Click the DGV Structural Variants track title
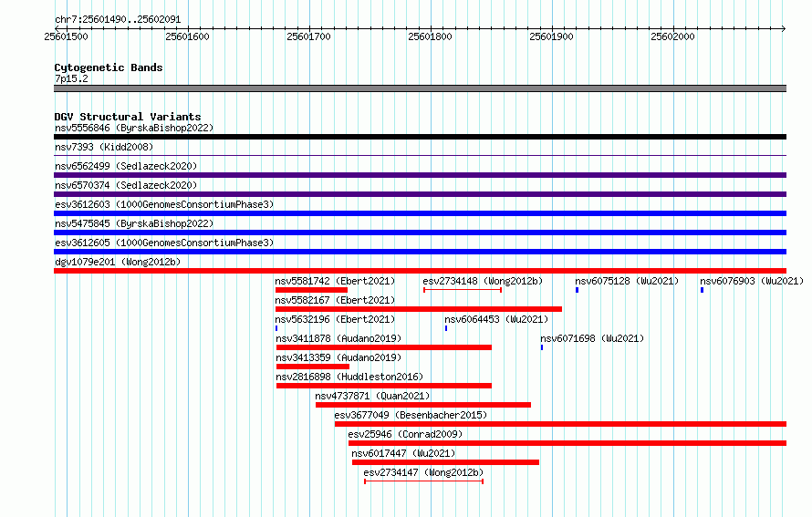This screenshot has width=812, height=517. (128, 117)
